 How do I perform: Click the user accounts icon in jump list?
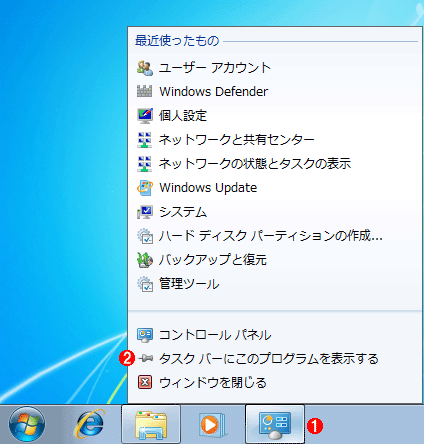point(145,68)
